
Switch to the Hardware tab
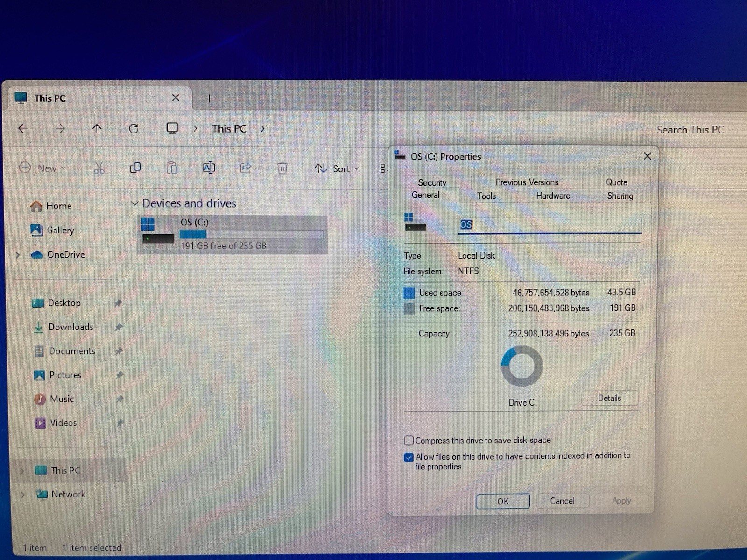[x=553, y=196]
